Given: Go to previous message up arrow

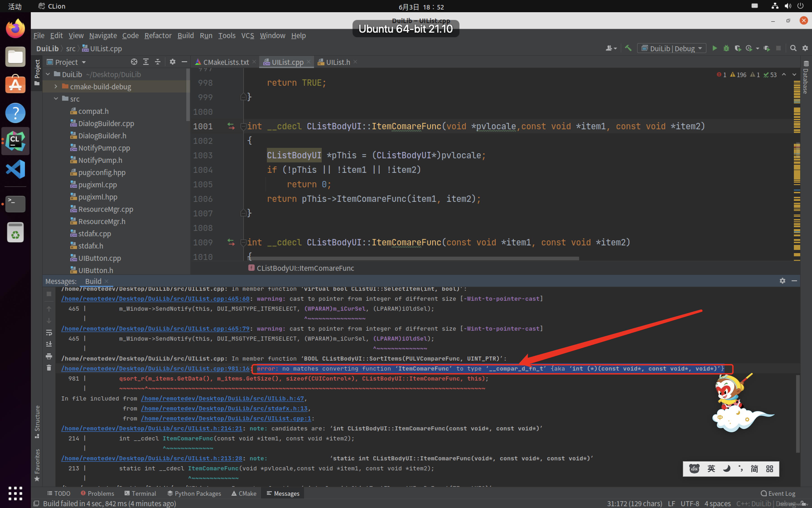Looking at the screenshot, I should pos(49,309).
